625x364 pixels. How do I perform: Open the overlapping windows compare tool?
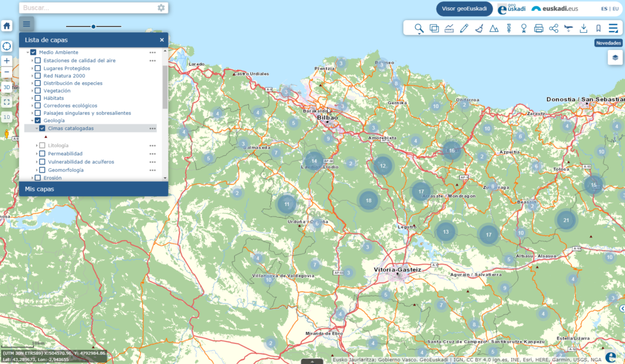pyautogui.click(x=434, y=28)
